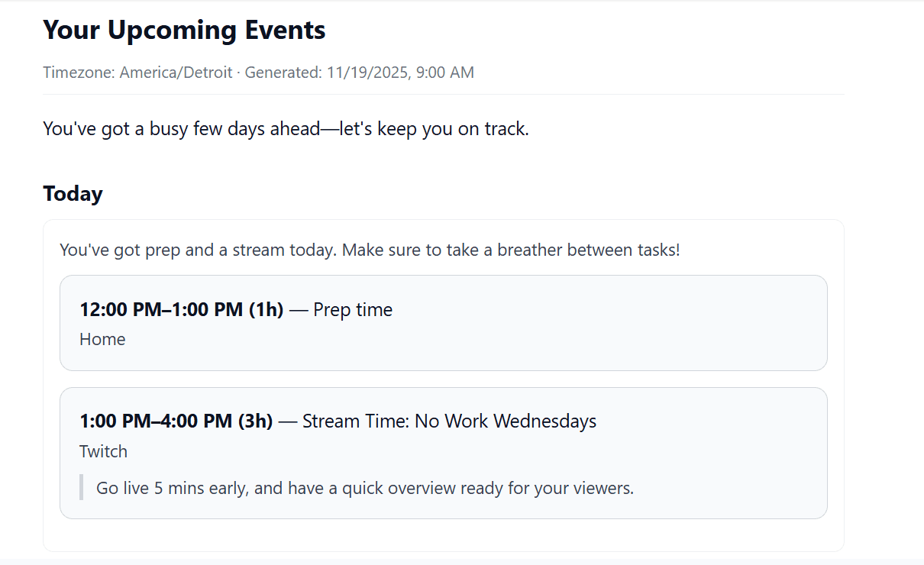The width and height of the screenshot is (924, 565).
Task: Click the "busy few days ahead" intro sentence
Action: [x=286, y=129]
